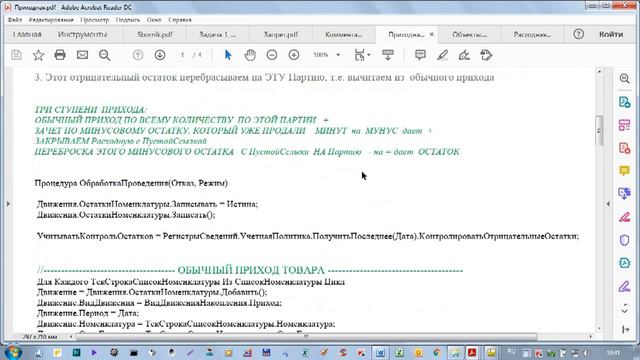Image resolution: width=640 pixels, height=360 pixels.
Task: Collapse right tools pane arrow at bottom
Action: 625,329
